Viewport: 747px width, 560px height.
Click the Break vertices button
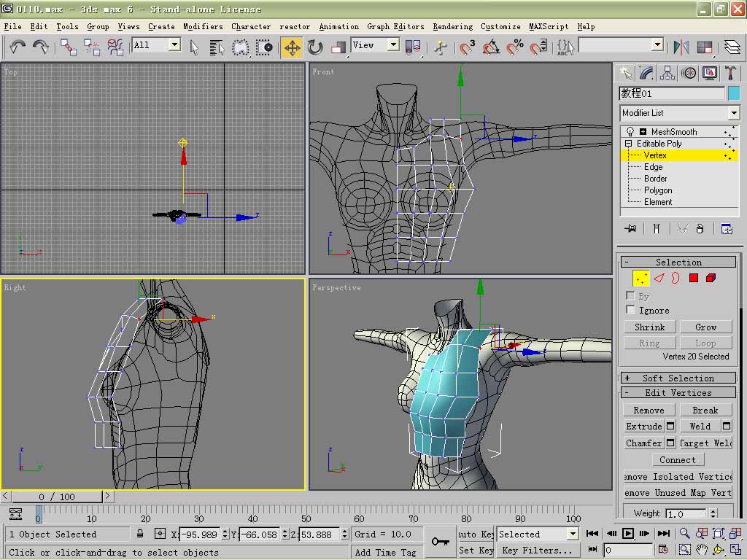705,410
